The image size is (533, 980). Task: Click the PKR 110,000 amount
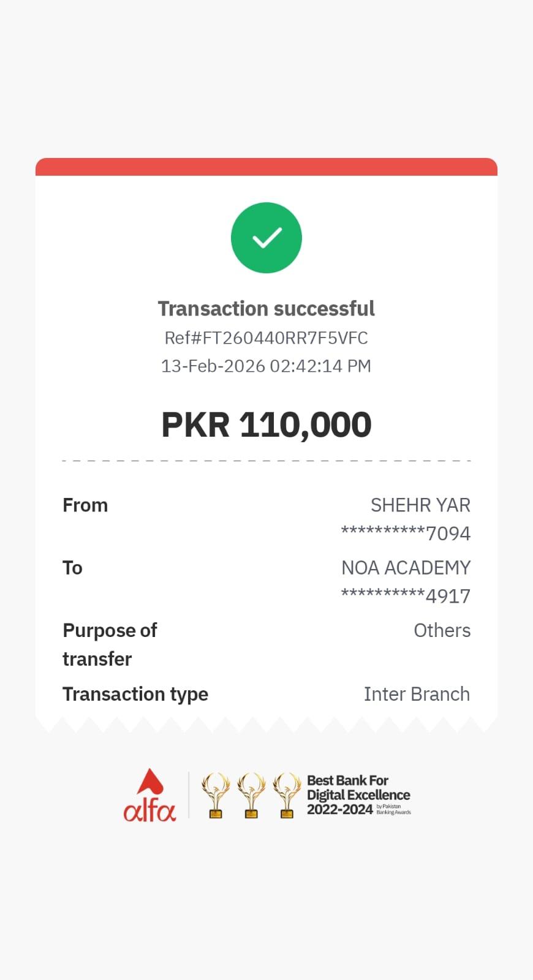(266, 424)
